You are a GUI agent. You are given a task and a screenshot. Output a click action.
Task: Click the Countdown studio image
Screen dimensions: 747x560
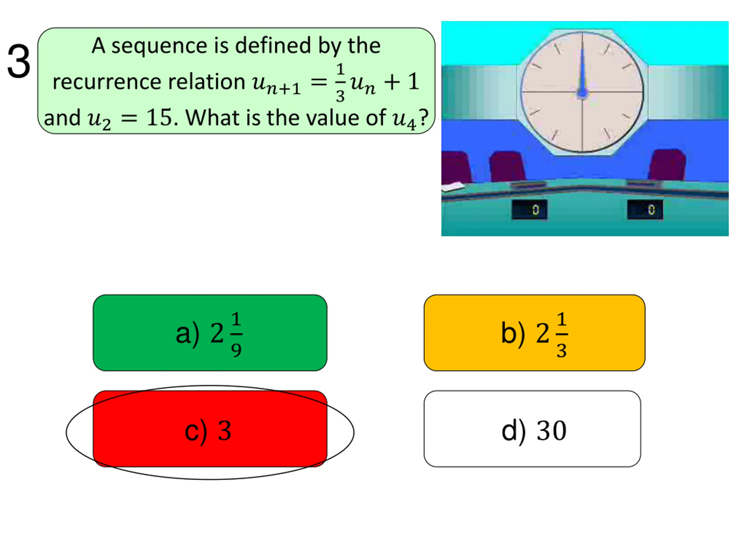(x=585, y=129)
